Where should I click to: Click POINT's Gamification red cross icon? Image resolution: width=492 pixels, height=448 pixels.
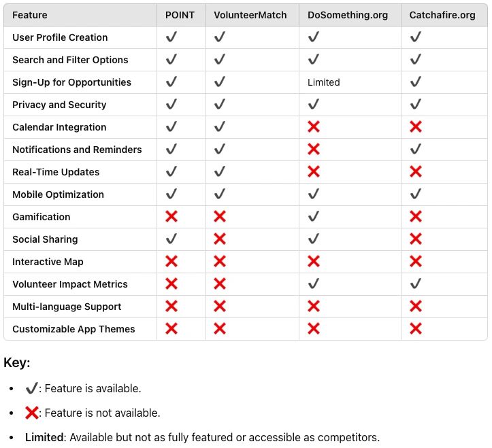pos(171,217)
